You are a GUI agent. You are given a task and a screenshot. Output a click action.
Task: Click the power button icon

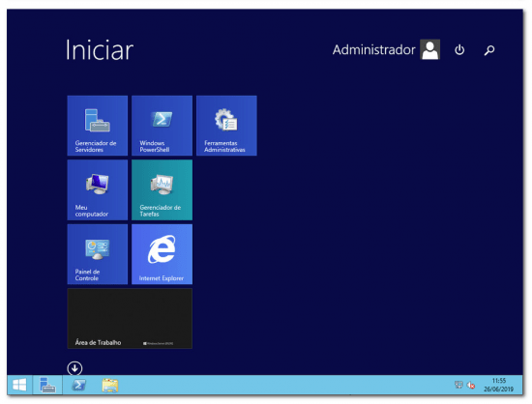[459, 50]
